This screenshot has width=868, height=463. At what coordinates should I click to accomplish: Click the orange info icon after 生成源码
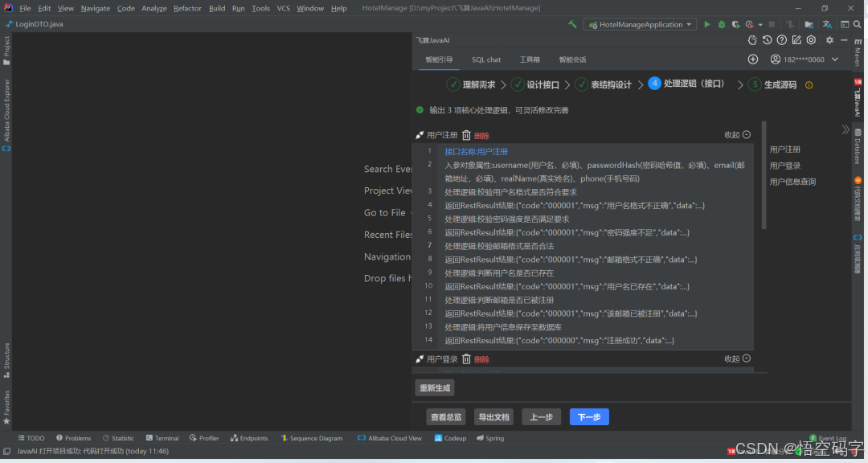coord(809,85)
